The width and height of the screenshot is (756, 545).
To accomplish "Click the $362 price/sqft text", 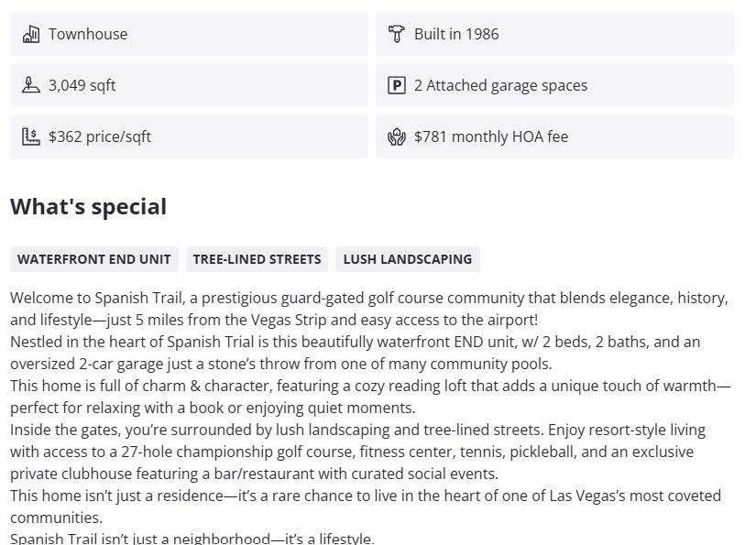I will 100,136.
